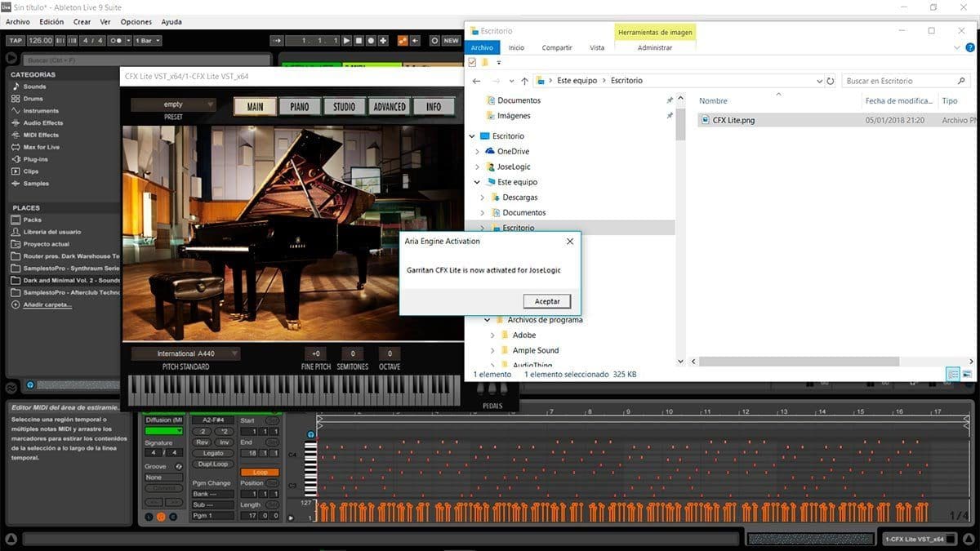This screenshot has height=551, width=980.
Task: Open the empty PRESET dropdown in CFX Lite
Action: pyautogui.click(x=173, y=104)
